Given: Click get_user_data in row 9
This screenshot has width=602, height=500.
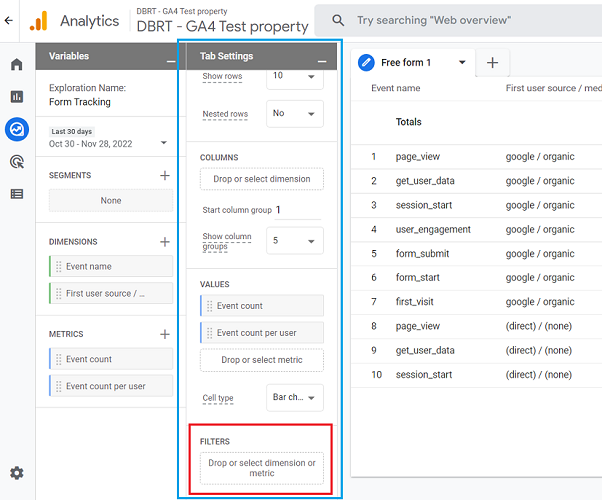Looking at the screenshot, I should [425, 350].
